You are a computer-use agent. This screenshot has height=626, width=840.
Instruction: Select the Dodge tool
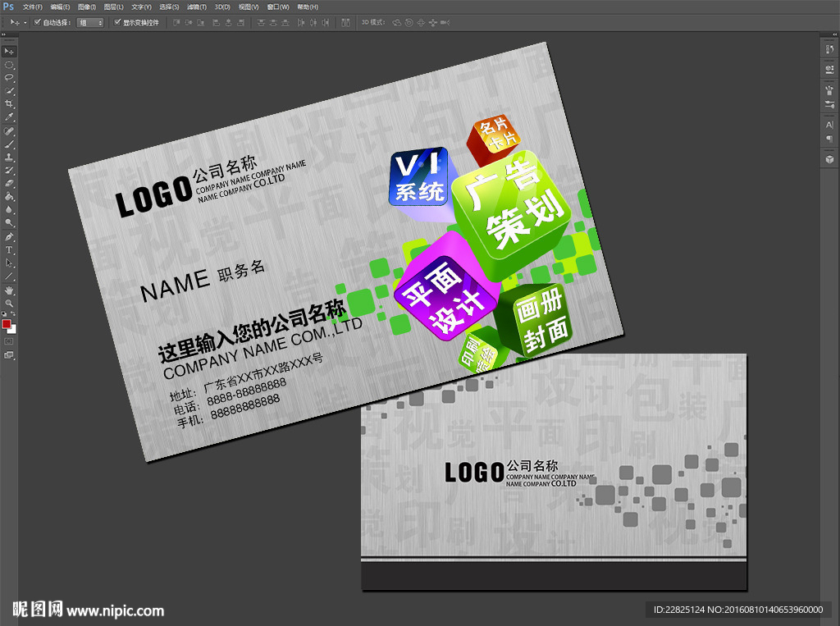coord(9,222)
